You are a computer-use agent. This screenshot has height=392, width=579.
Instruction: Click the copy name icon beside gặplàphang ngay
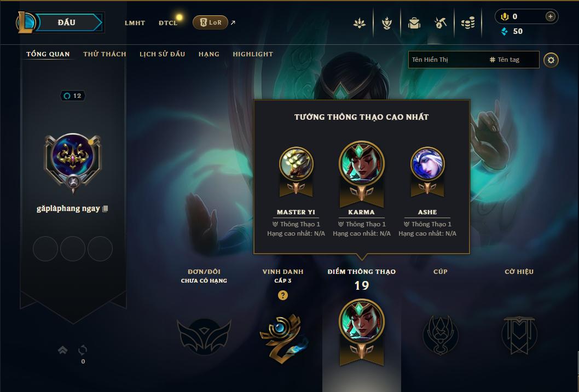105,209
